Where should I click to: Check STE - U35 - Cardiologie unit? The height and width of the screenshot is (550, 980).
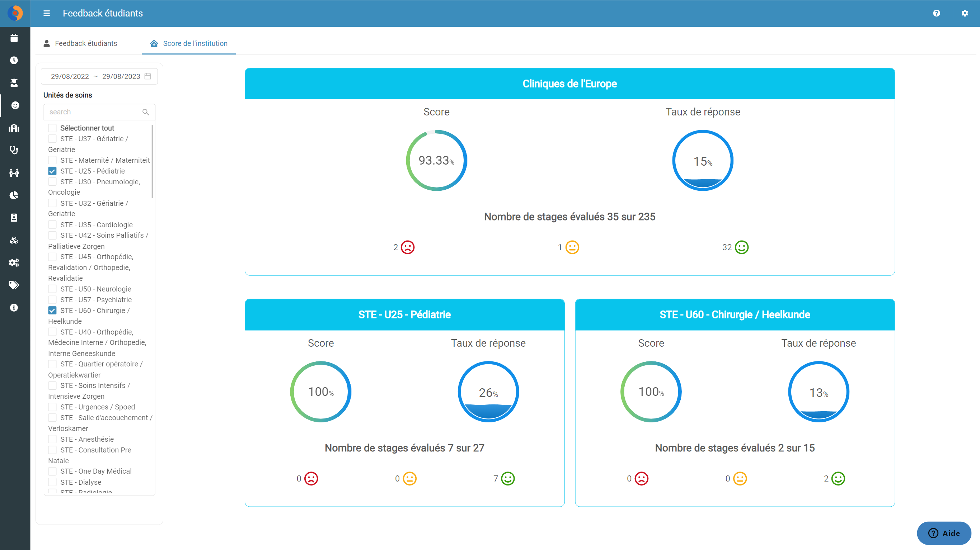pos(52,225)
